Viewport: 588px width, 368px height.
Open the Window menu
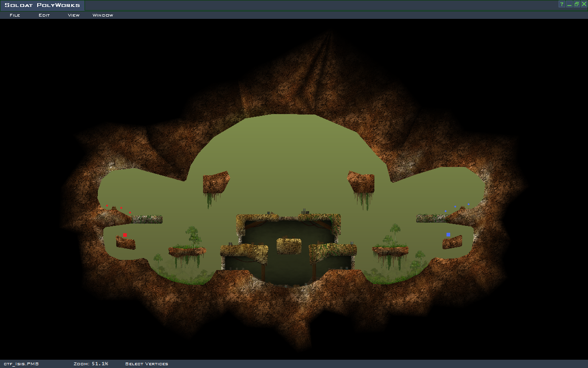[102, 15]
